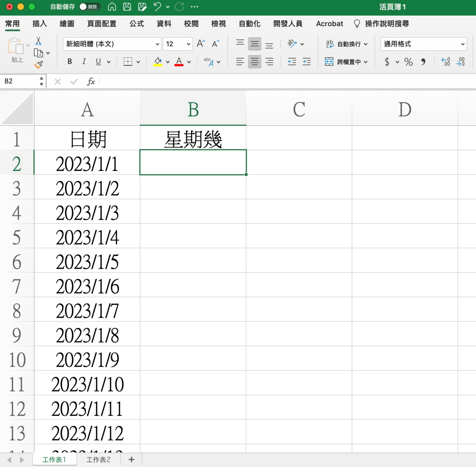Open the 檢視 ribbon tab
The image size is (476, 467).
point(219,24)
